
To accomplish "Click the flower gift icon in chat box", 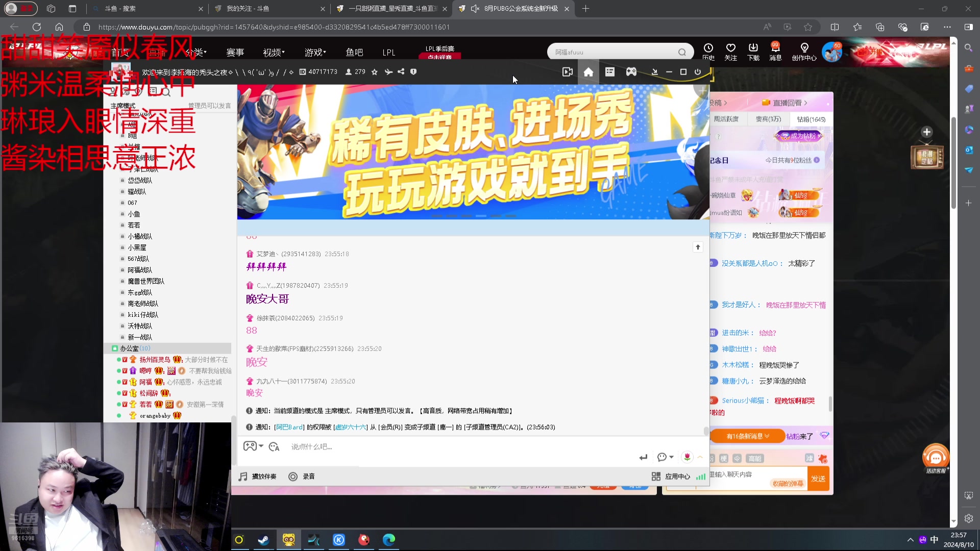I will click(x=687, y=457).
